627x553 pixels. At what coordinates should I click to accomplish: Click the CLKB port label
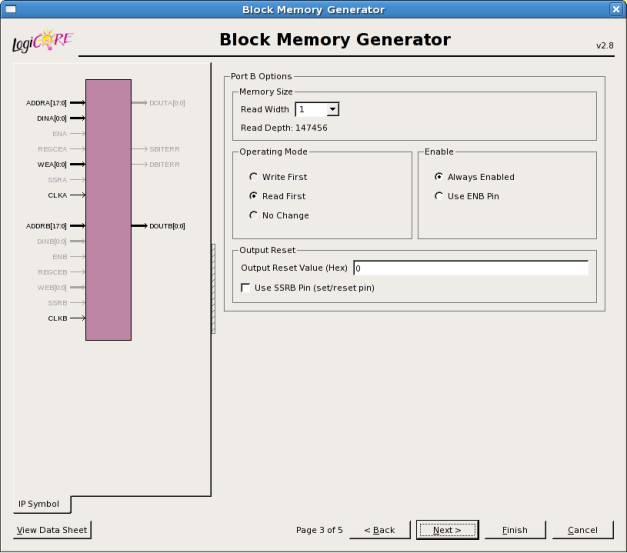57,318
